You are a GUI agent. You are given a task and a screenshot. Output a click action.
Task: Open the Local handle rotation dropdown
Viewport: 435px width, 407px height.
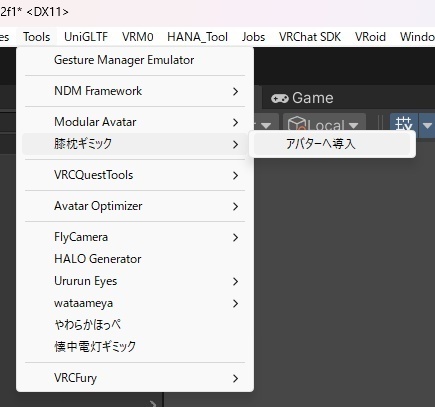point(324,125)
